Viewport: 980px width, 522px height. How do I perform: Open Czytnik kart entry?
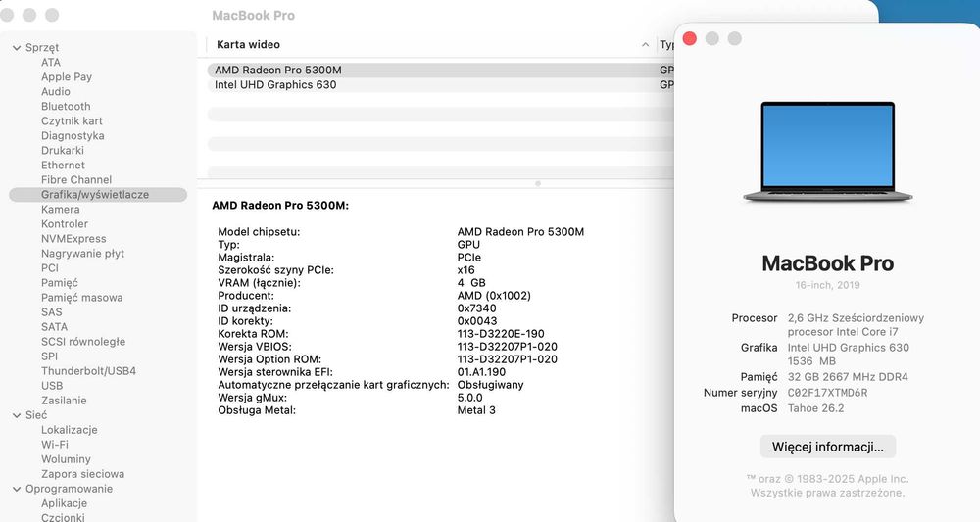point(72,121)
